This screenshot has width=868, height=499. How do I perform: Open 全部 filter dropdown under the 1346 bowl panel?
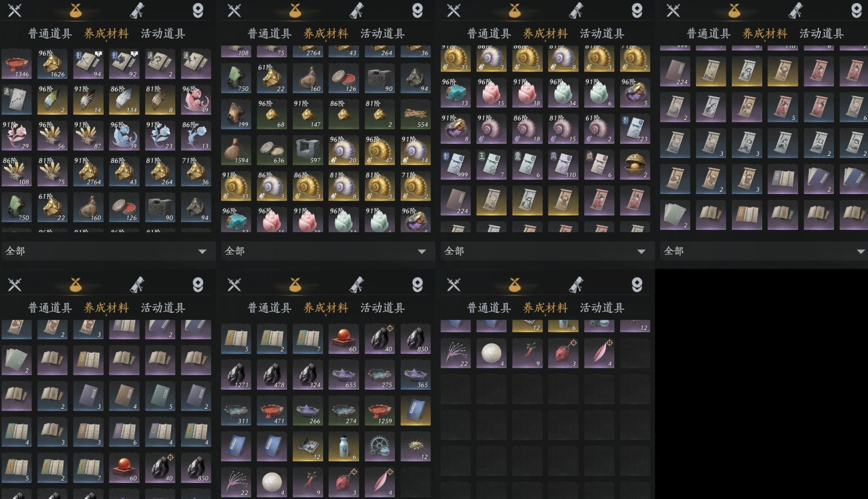point(108,251)
